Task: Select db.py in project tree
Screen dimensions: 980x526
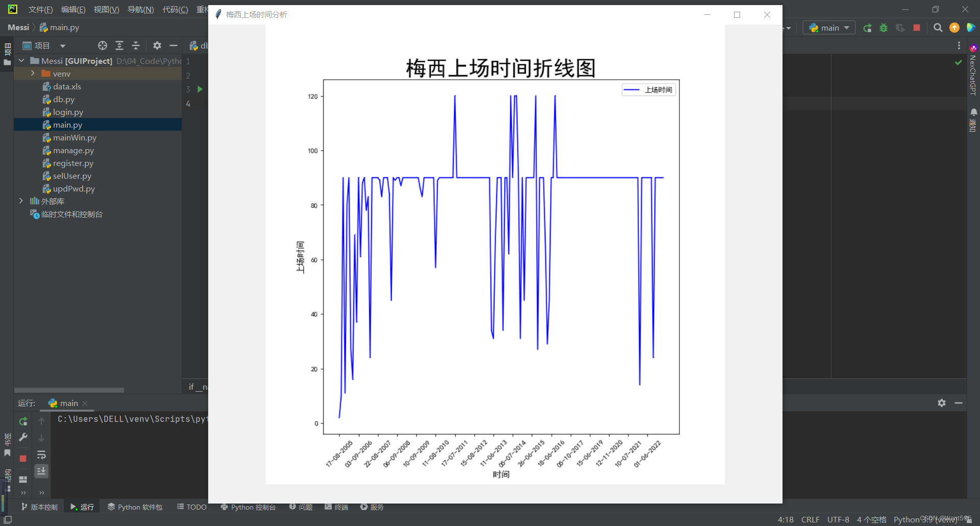Action: 63,99
